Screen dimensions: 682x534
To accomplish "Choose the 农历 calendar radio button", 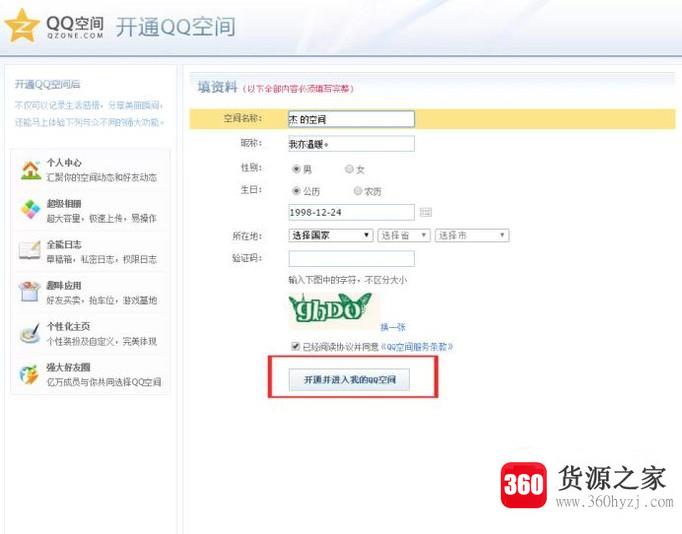I will [x=358, y=190].
